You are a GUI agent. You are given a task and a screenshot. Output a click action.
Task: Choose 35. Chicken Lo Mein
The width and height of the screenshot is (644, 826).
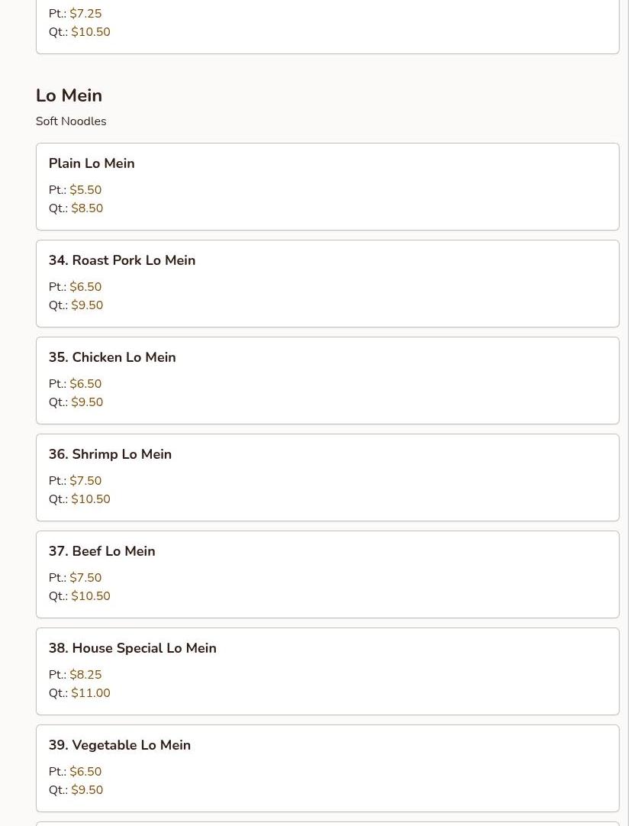coord(112,357)
